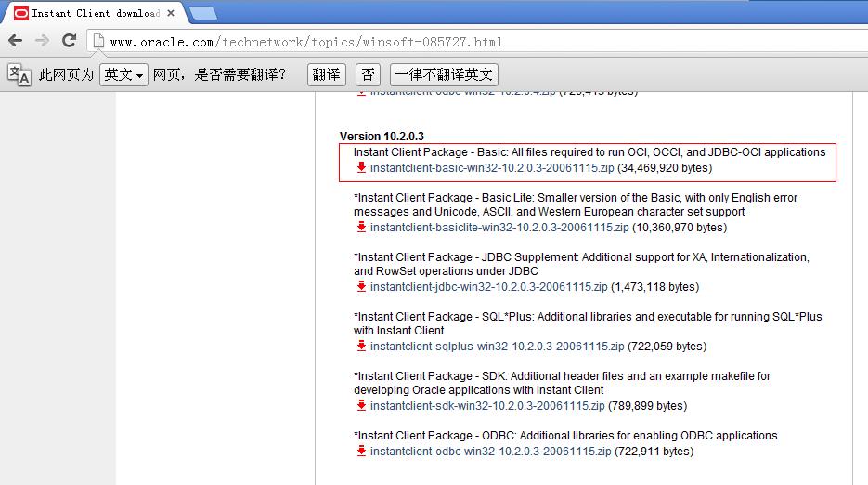Screen dimensions: 868x485
Task: Click red download icon beside odbc 10.2.0.3 zip
Action: coord(361,451)
